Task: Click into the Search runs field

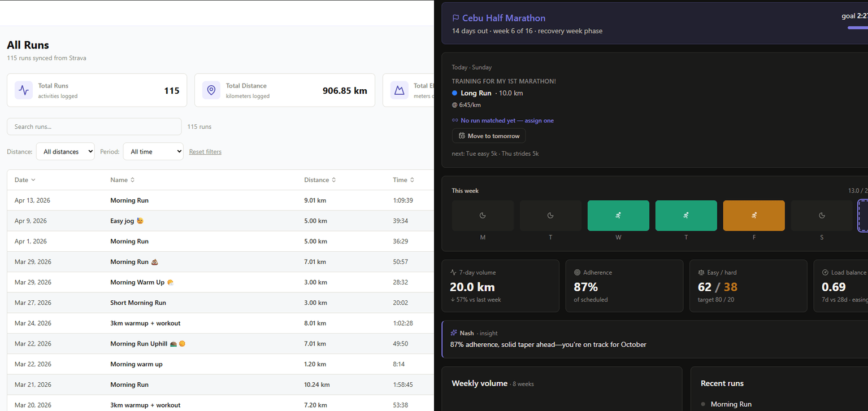Action: tap(94, 126)
